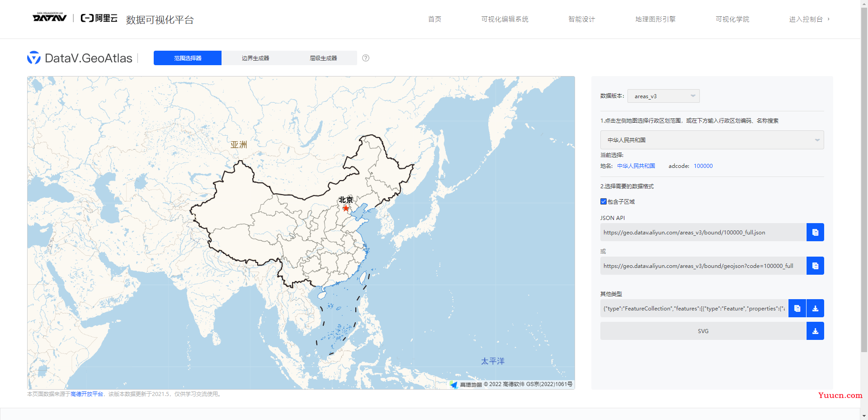Copy the FeatureCollection JSON text
Viewport: 868px width, 420px height.
point(797,308)
